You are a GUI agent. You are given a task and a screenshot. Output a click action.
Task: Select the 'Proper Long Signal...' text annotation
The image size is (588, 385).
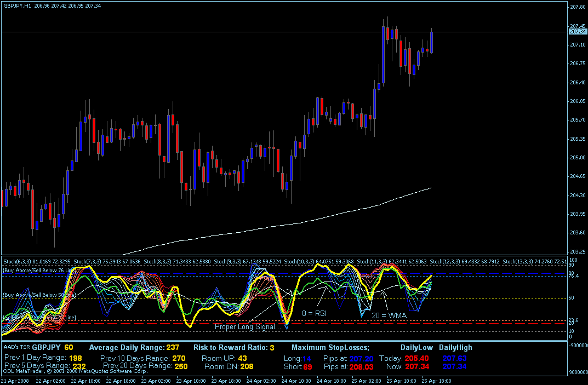coord(248,326)
